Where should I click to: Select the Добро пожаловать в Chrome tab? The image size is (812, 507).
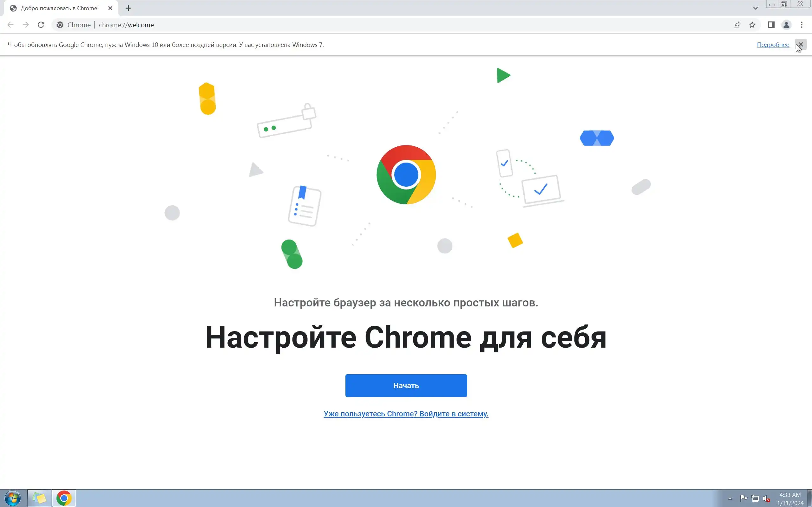60,8
